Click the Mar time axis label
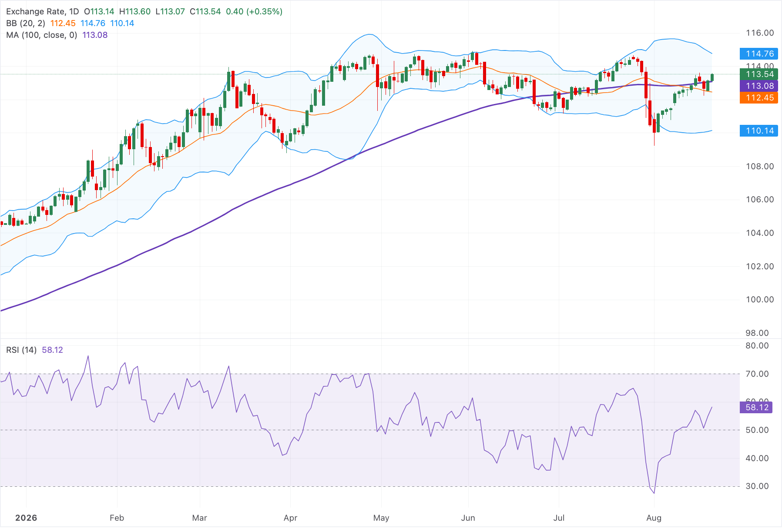This screenshot has width=782, height=532. [199, 518]
